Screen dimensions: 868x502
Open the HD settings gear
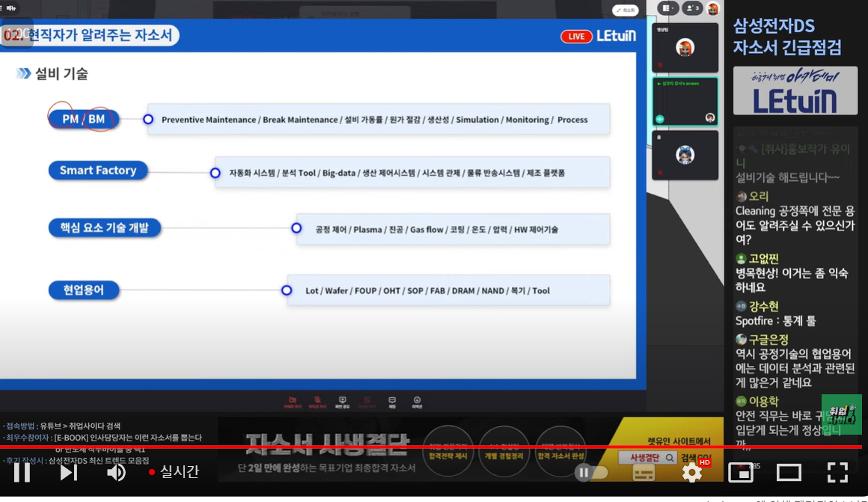(692, 473)
